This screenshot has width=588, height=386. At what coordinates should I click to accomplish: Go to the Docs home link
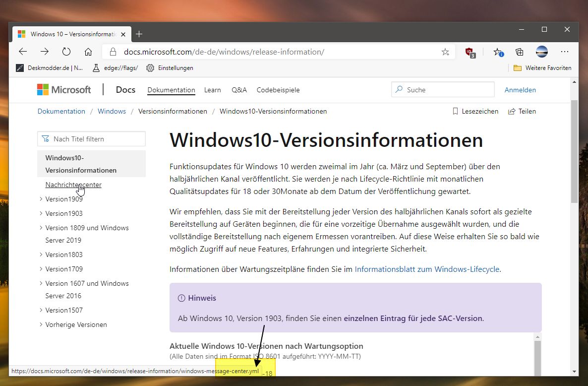coord(125,90)
